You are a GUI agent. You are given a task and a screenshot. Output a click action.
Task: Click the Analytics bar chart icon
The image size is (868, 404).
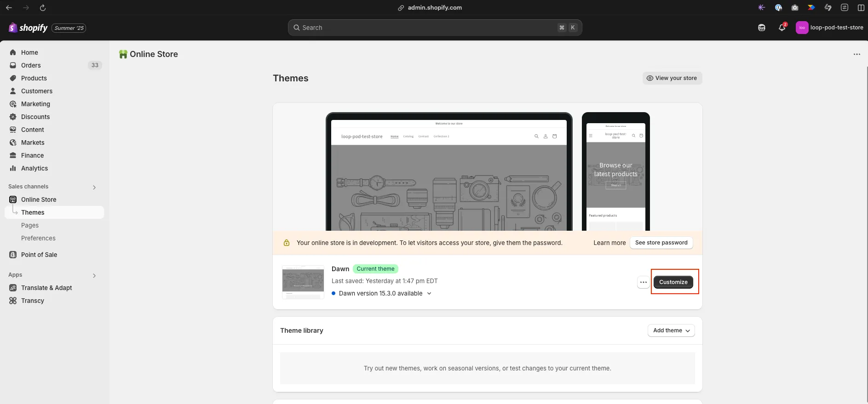(x=13, y=168)
